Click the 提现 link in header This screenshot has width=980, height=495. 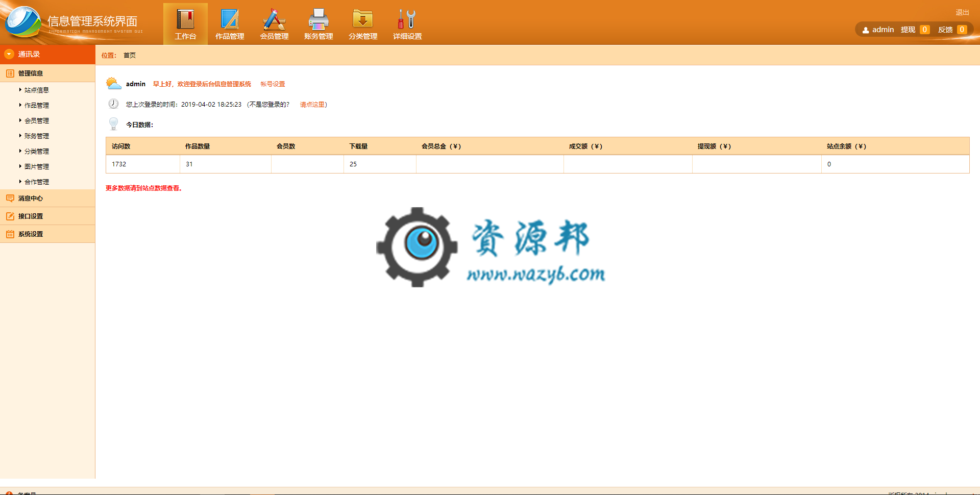[x=908, y=30]
